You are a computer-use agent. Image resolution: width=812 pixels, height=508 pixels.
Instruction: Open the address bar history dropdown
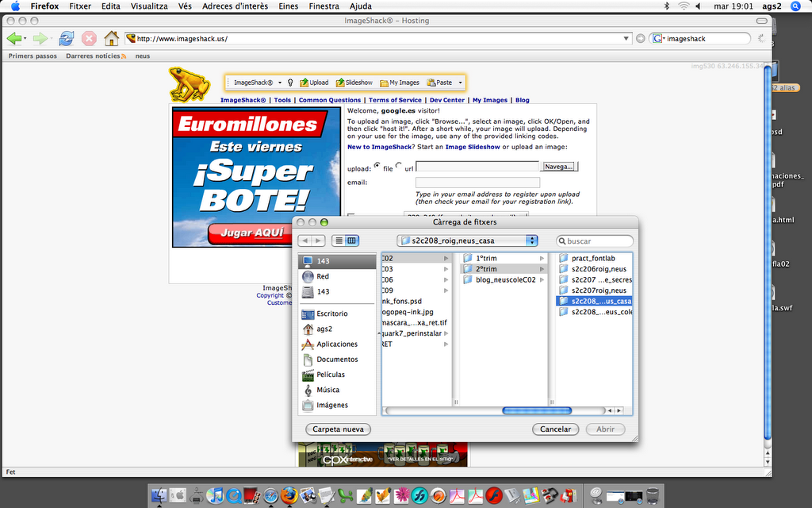point(626,38)
